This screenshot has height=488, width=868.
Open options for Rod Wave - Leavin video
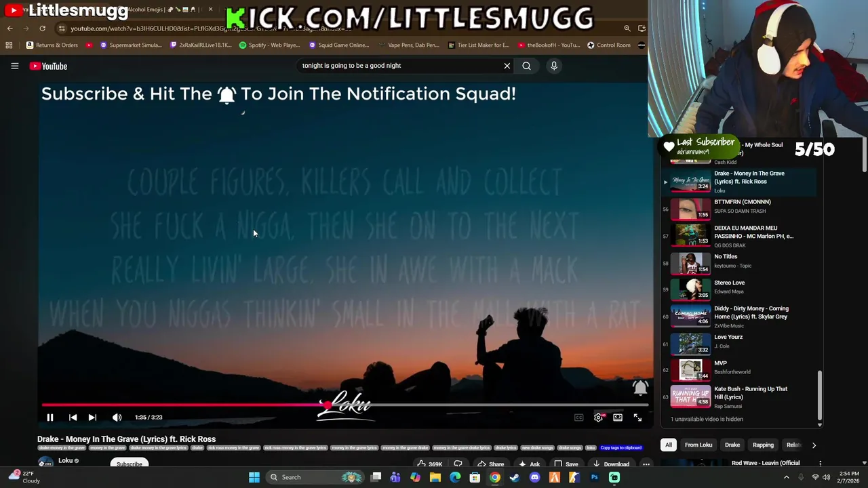pyautogui.click(x=820, y=464)
